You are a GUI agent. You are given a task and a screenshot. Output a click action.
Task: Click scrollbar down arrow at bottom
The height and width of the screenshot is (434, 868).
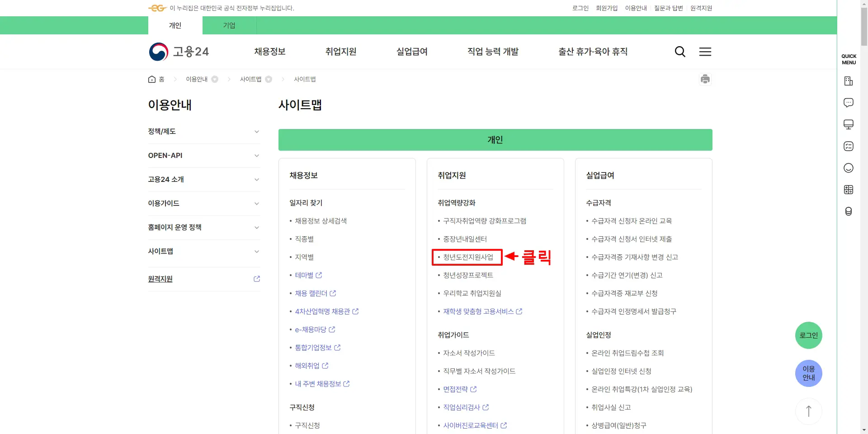click(864, 430)
